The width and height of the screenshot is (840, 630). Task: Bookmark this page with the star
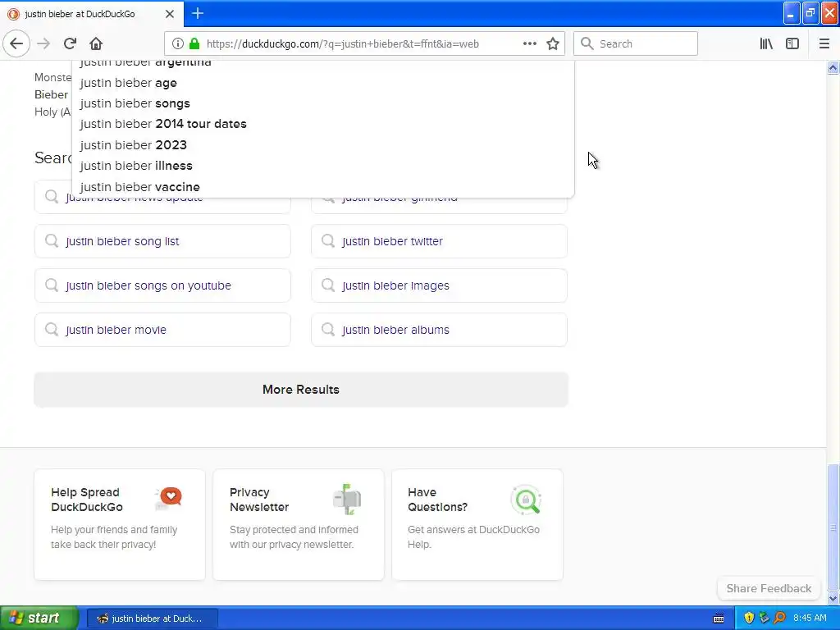[553, 43]
